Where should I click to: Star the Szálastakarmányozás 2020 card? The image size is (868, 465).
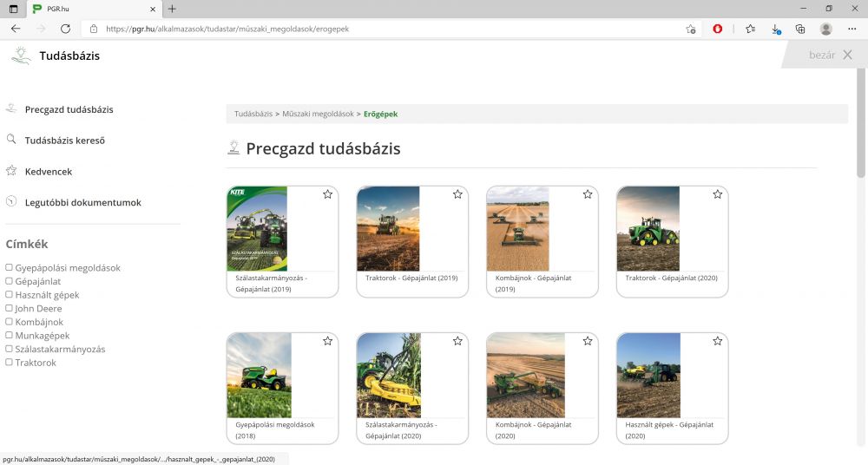click(457, 341)
